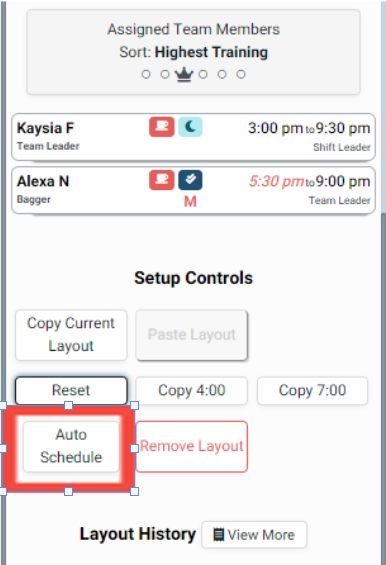Screen dimensions: 386x565
Task: Click the crown icon in sort selector
Action: [x=184, y=74]
